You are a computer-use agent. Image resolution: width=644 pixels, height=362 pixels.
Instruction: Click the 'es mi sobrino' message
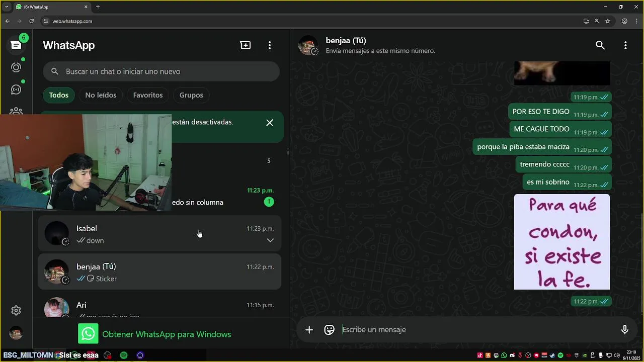(567, 183)
